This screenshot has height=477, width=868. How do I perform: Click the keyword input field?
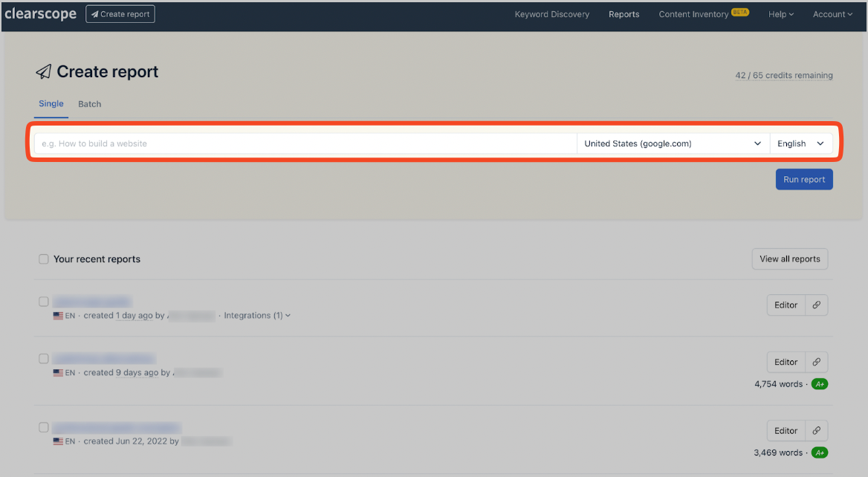pos(305,143)
